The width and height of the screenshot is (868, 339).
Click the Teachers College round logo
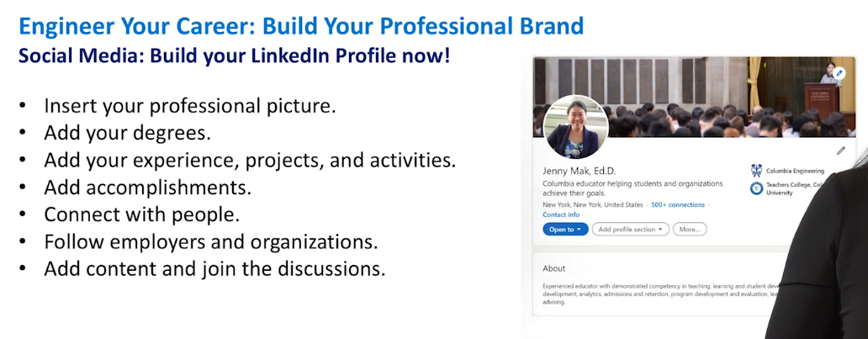tap(756, 188)
